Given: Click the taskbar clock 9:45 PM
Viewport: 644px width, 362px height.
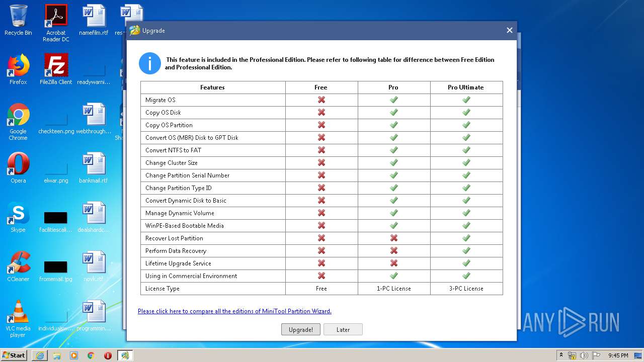Looking at the screenshot, I should pyautogui.click(x=618, y=355).
